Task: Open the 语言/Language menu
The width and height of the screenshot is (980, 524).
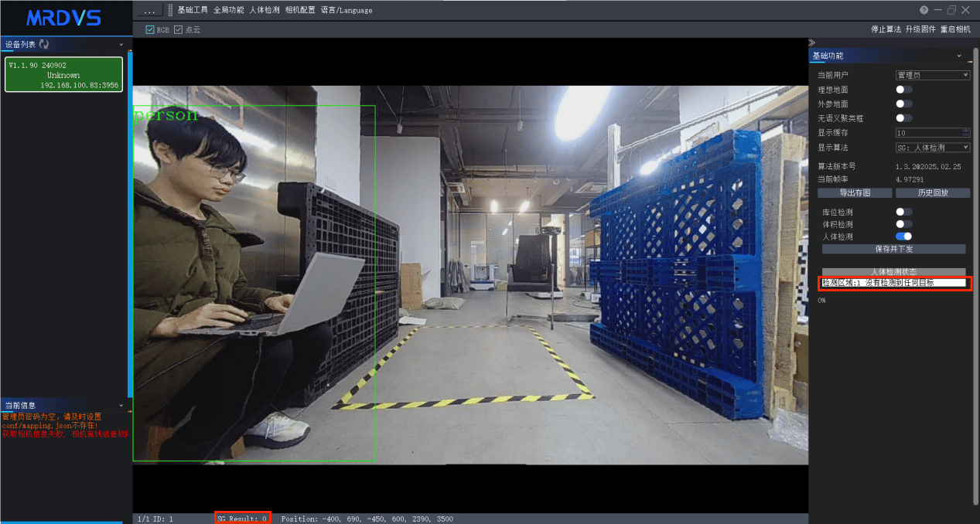Action: pos(347,10)
